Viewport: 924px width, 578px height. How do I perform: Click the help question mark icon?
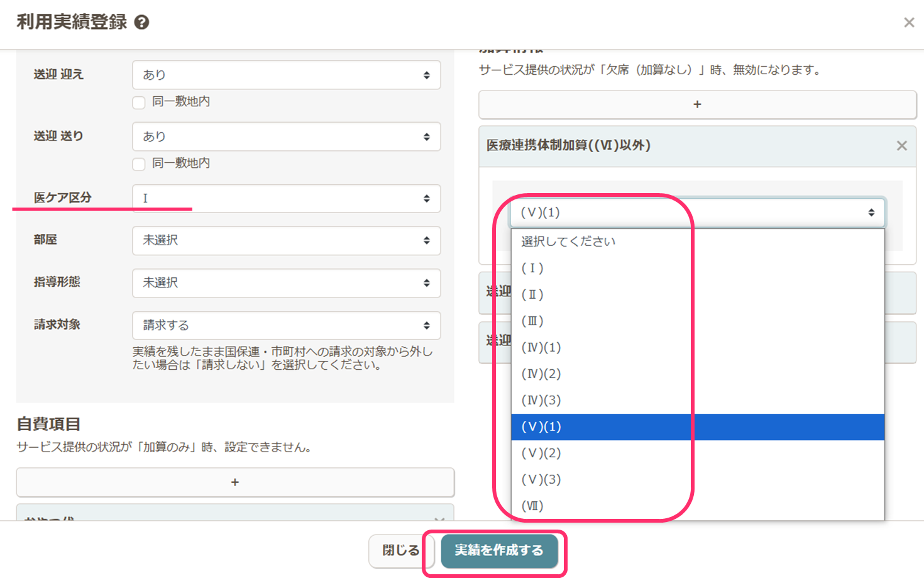(142, 23)
